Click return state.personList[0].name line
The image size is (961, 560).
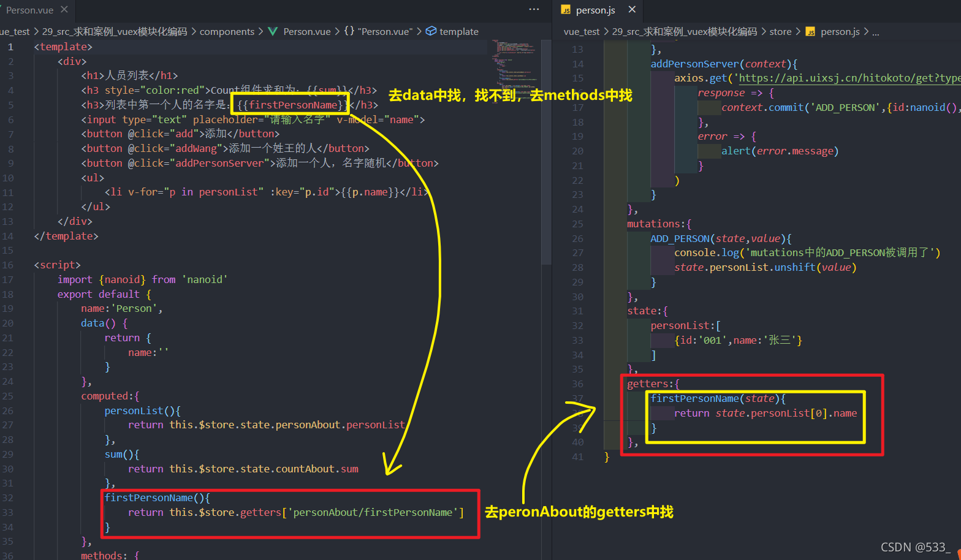pyautogui.click(x=765, y=413)
